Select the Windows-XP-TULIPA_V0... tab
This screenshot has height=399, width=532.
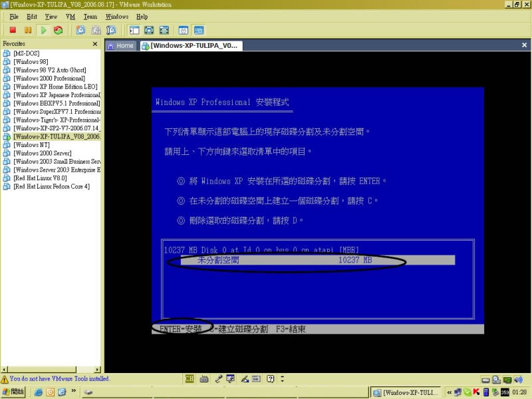coord(192,45)
